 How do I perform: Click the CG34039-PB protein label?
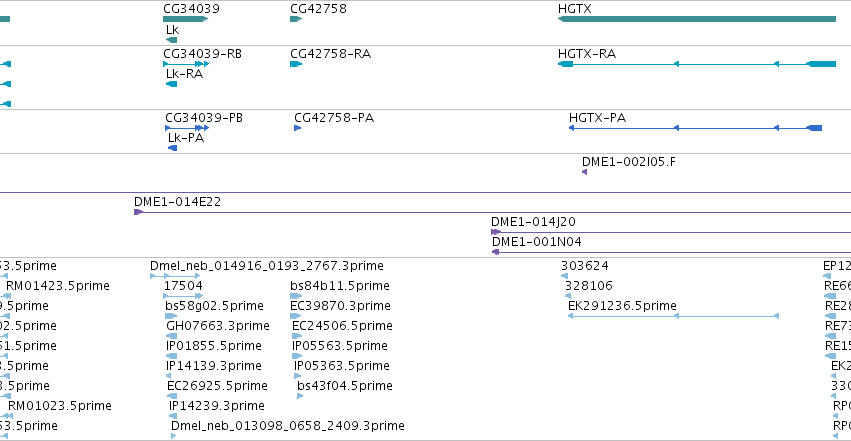click(204, 118)
